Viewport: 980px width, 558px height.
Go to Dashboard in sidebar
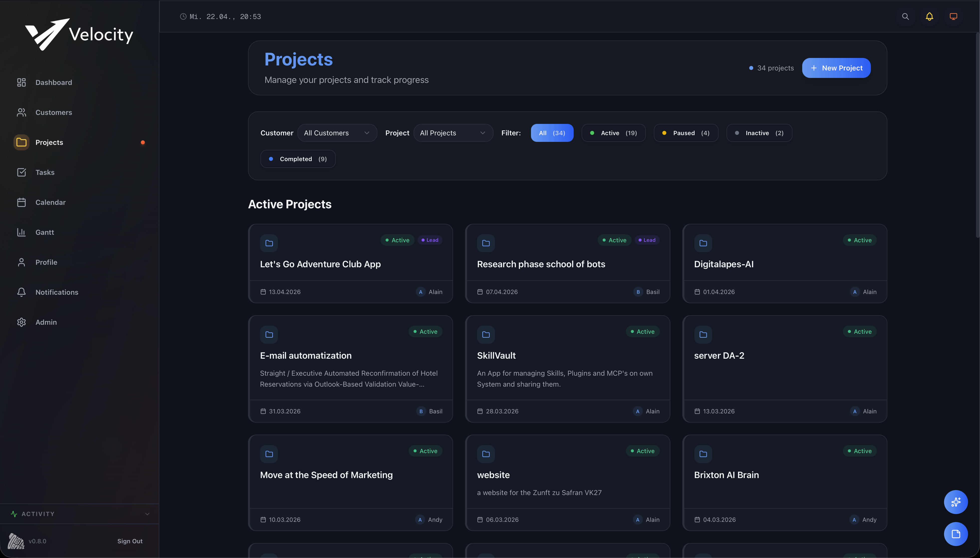click(54, 82)
